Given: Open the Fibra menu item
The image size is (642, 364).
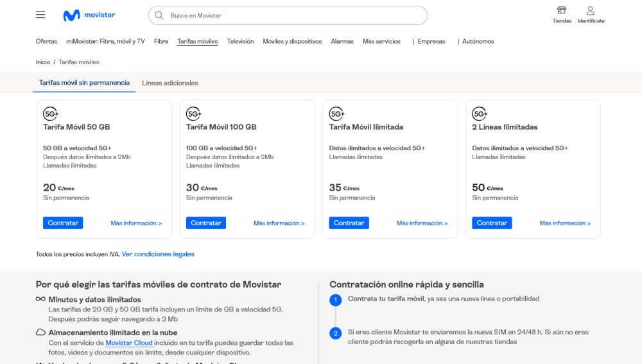Looking at the screenshot, I should (x=161, y=41).
